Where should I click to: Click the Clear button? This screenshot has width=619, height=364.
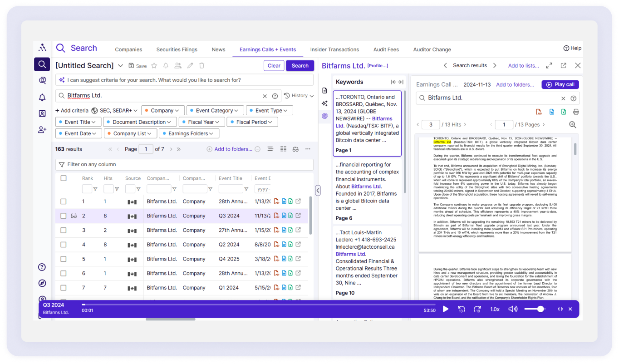(274, 66)
